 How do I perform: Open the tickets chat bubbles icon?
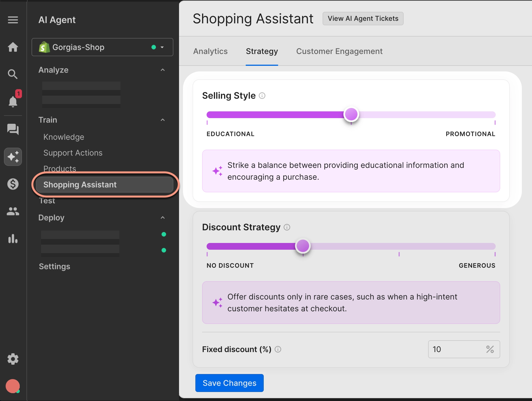click(13, 129)
